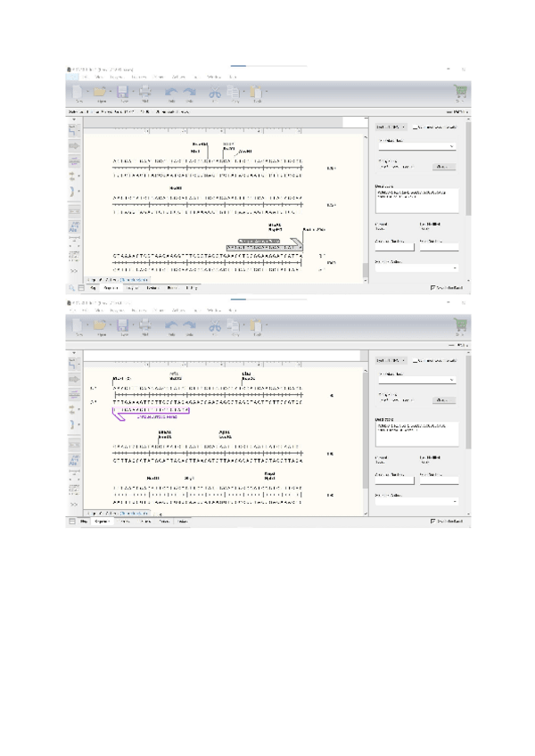
Task: Click Undo arrow in upper SnapGene window
Action: tap(171, 92)
